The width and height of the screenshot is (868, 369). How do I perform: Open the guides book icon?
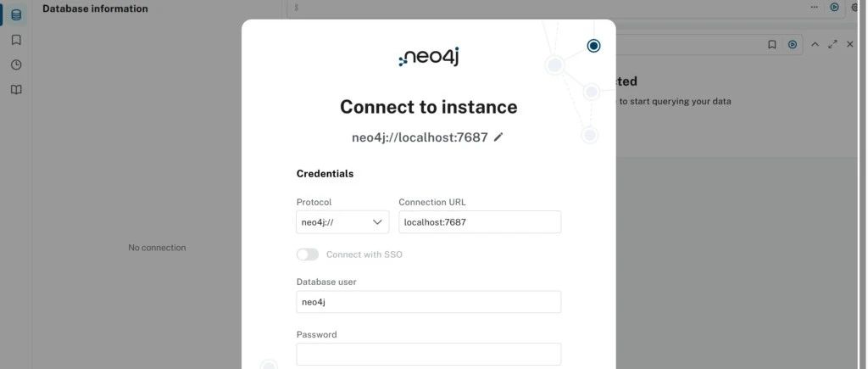click(16, 90)
